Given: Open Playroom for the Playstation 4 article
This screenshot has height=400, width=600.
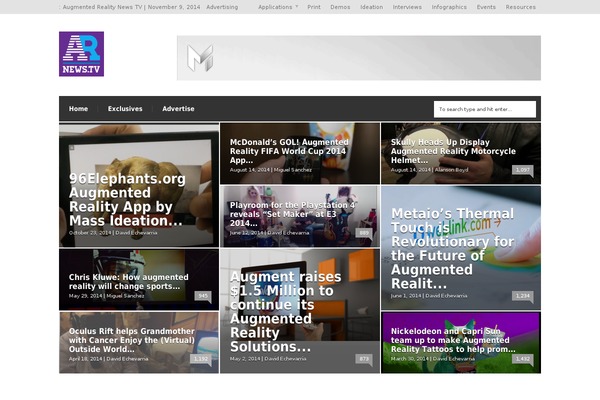Looking at the screenshot, I should (293, 214).
